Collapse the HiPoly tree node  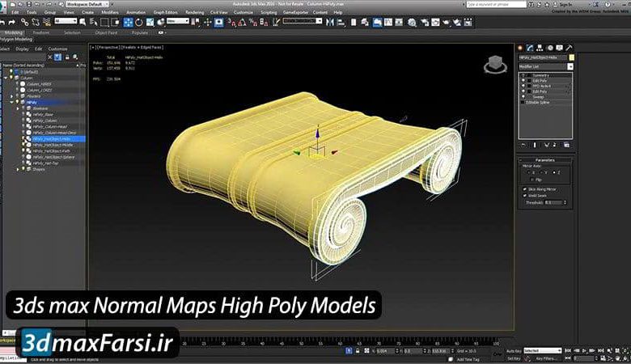[11, 102]
